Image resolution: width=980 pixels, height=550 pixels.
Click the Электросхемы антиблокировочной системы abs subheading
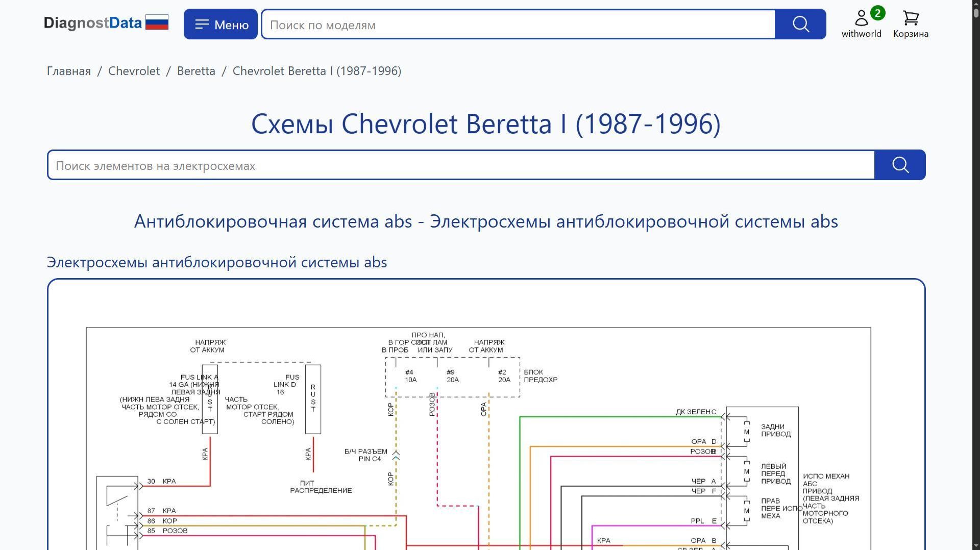coord(217,262)
